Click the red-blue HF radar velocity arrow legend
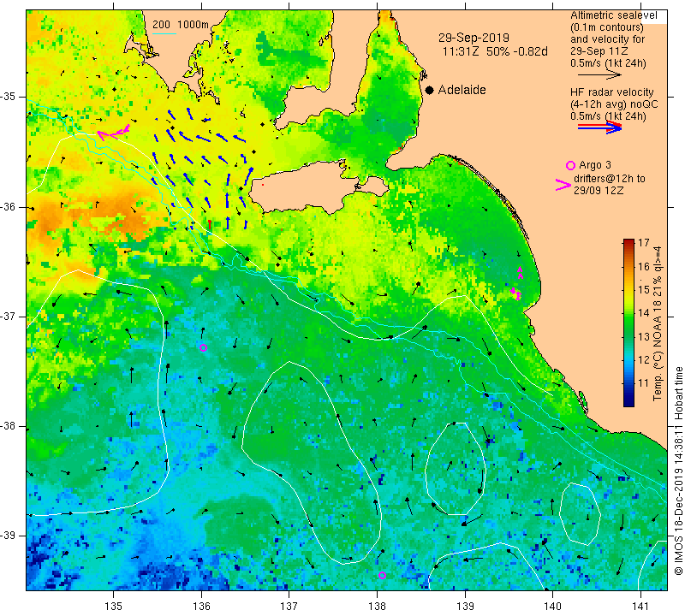 click(x=599, y=127)
